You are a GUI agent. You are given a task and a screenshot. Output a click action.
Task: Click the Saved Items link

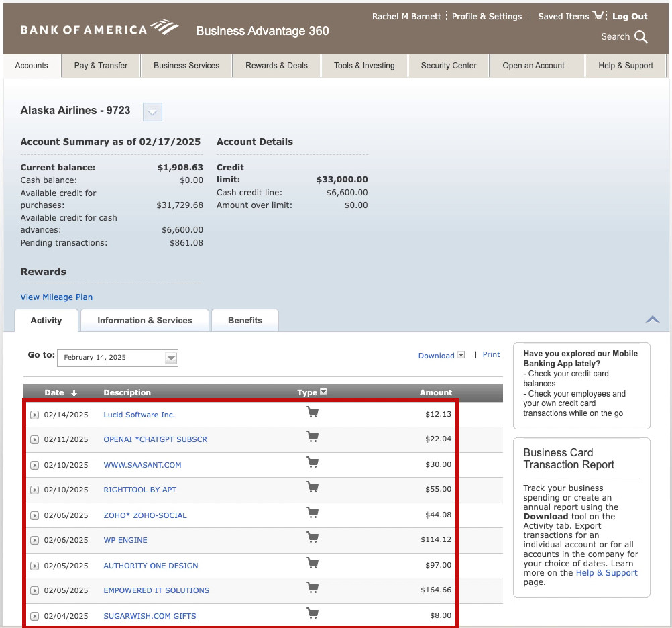click(x=563, y=17)
